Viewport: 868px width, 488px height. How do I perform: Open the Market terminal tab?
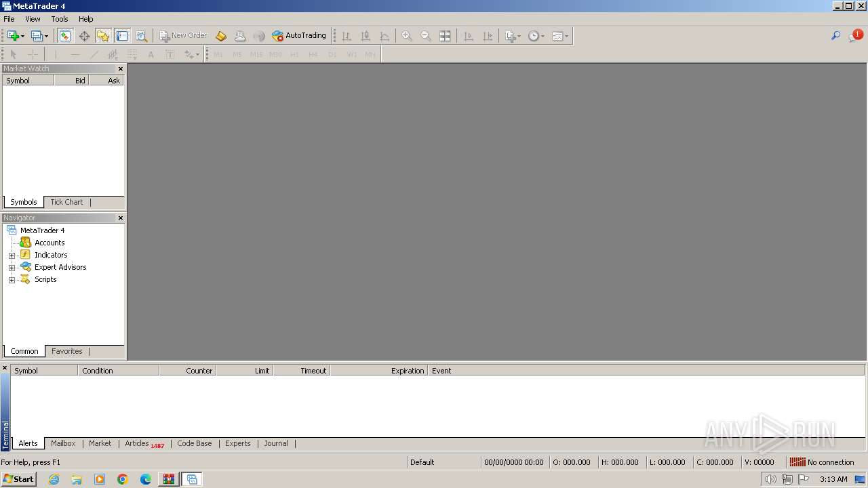(100, 443)
